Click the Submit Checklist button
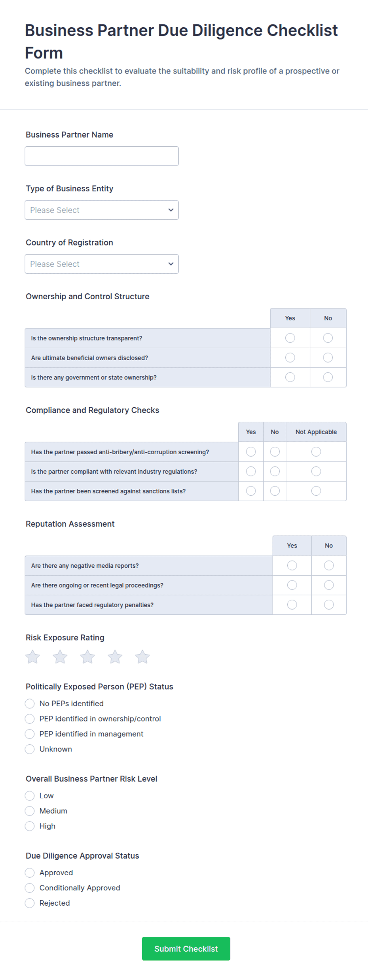 (186, 949)
